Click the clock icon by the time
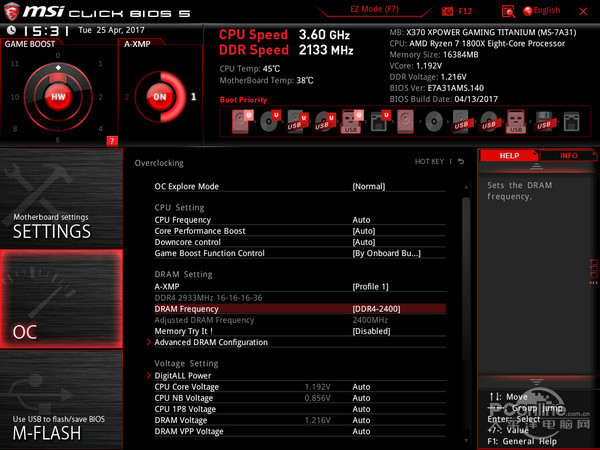This screenshot has width=600, height=450. [x=11, y=30]
